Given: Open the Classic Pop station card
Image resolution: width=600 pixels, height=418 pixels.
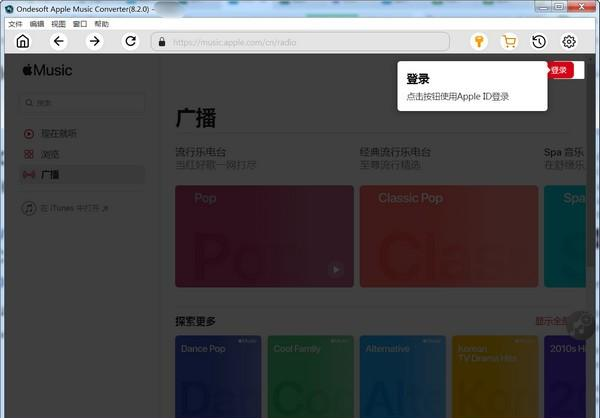Looking at the screenshot, I should click(449, 236).
